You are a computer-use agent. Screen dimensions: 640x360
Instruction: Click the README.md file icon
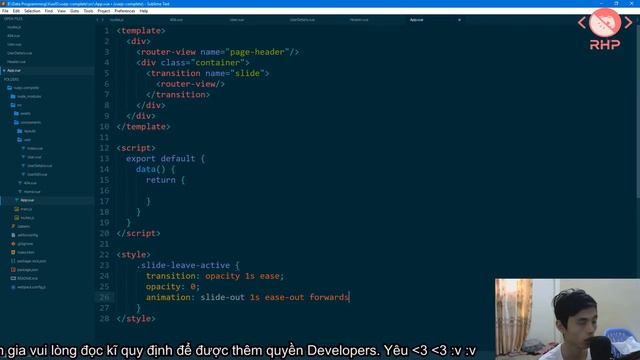click(13, 278)
